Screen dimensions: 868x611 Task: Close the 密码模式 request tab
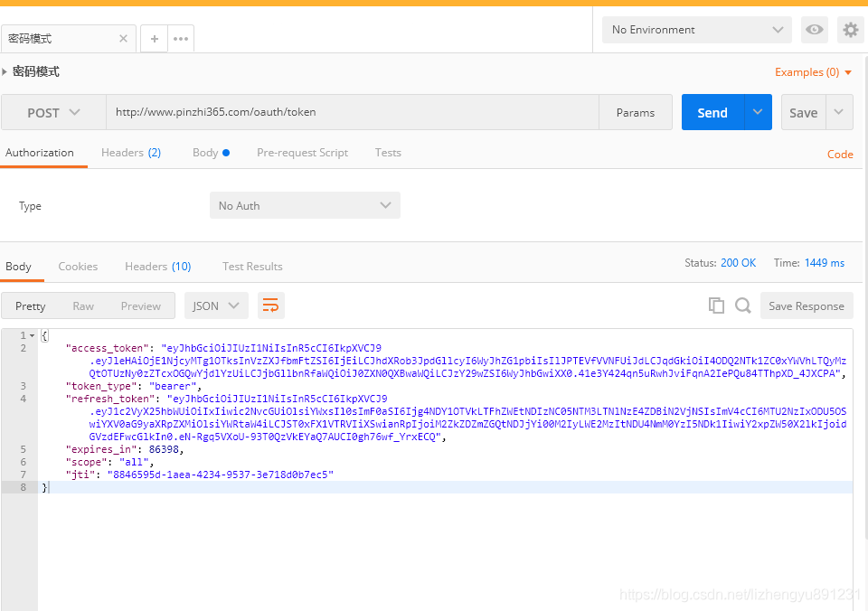(x=123, y=39)
